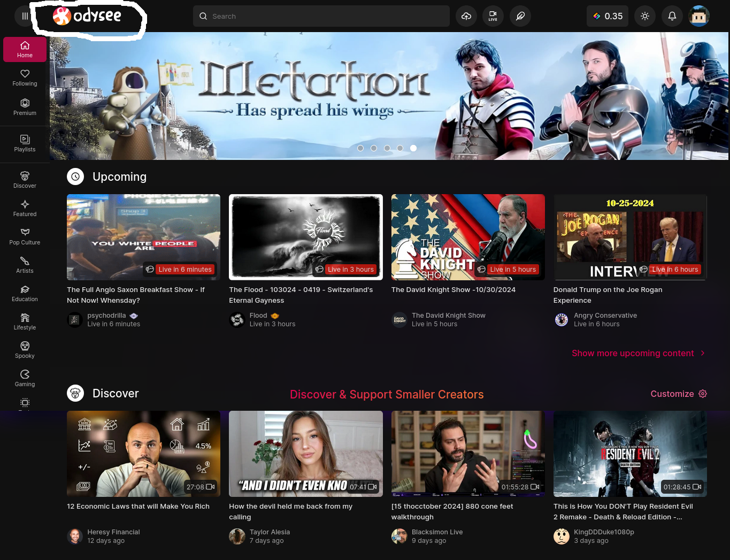Open Playlists in the sidebar
730x560 pixels.
tap(25, 143)
